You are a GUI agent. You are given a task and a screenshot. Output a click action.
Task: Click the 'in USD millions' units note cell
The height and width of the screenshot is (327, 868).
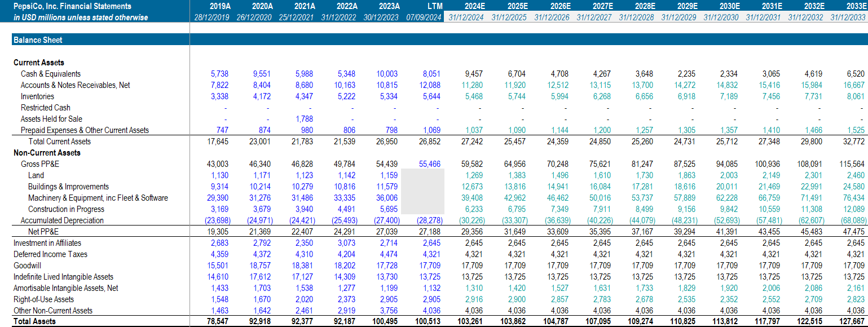pos(81,17)
